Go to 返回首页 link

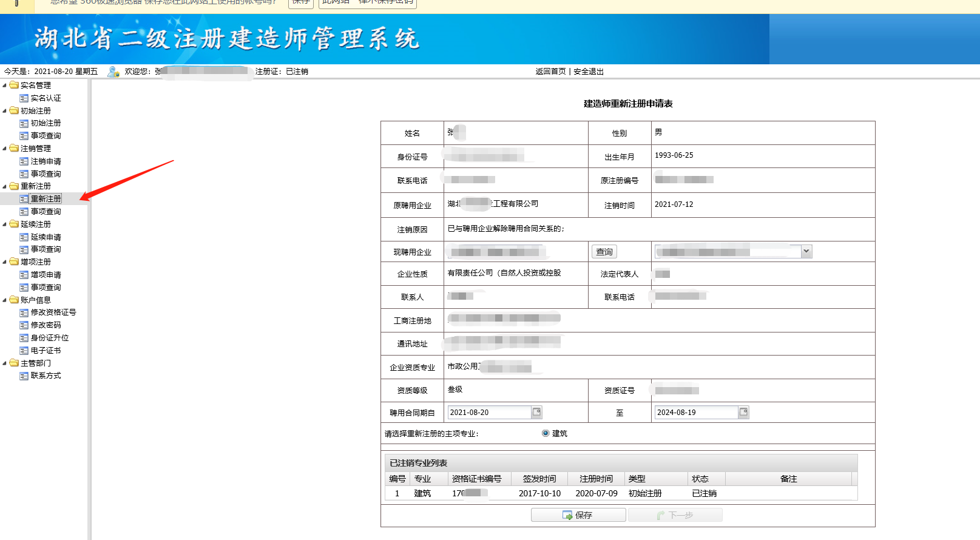coord(550,72)
